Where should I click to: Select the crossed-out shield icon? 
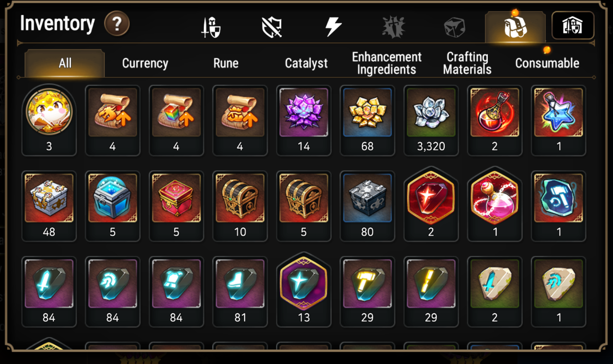[x=272, y=27]
